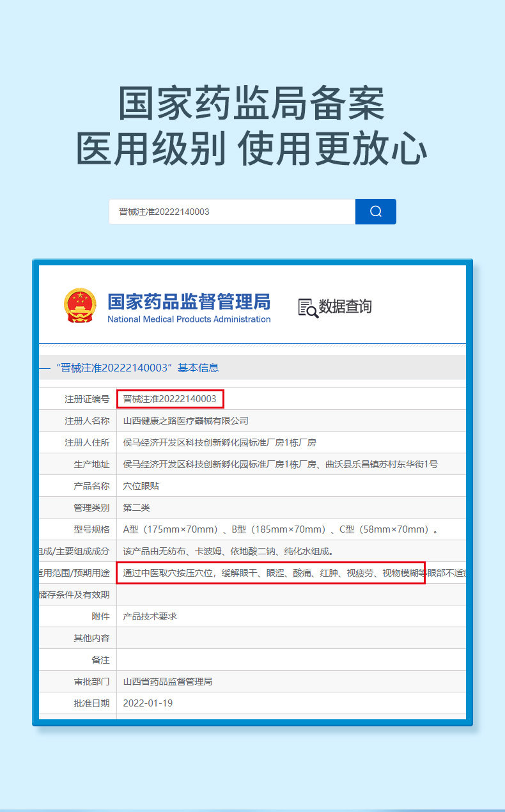The height and width of the screenshot is (812, 505).
Task: Click the 附件 label
Action: coord(100,616)
